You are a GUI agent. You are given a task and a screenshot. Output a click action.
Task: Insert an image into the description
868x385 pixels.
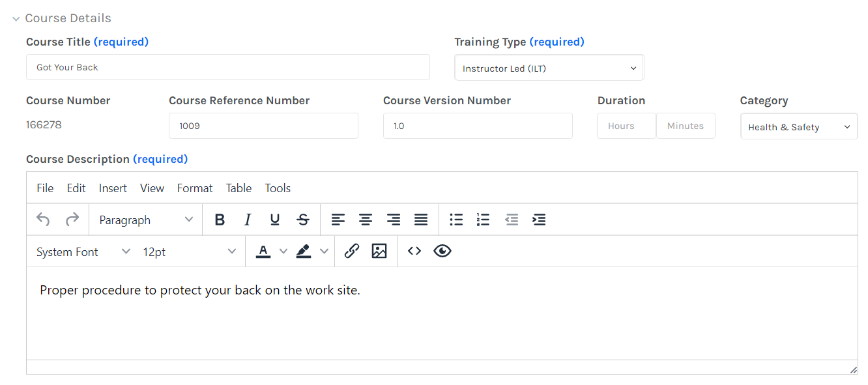coord(379,251)
